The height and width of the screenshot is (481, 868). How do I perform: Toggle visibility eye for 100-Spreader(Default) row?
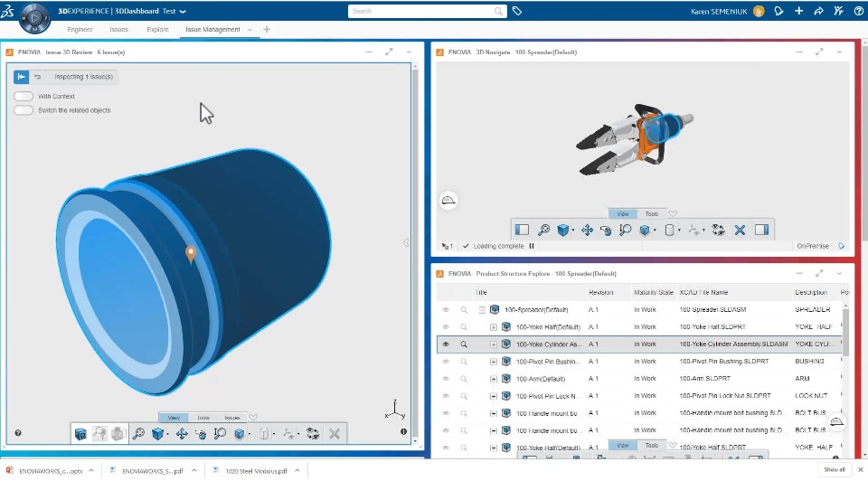pyautogui.click(x=446, y=309)
